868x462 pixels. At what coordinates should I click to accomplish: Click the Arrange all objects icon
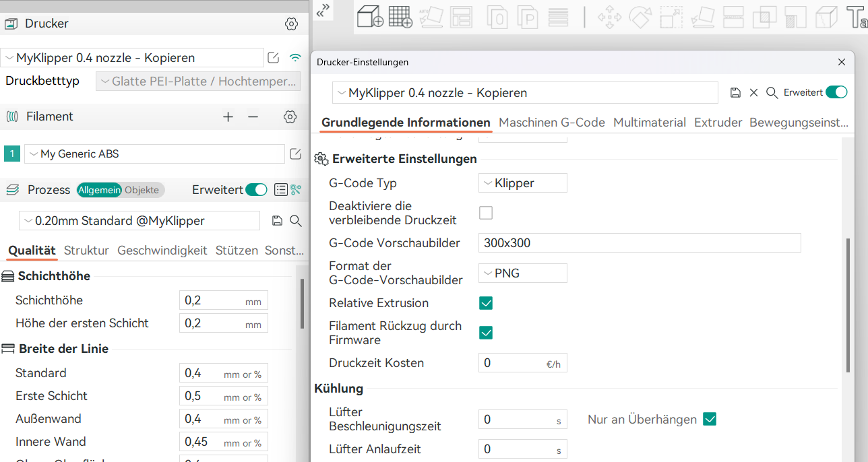[462, 16]
